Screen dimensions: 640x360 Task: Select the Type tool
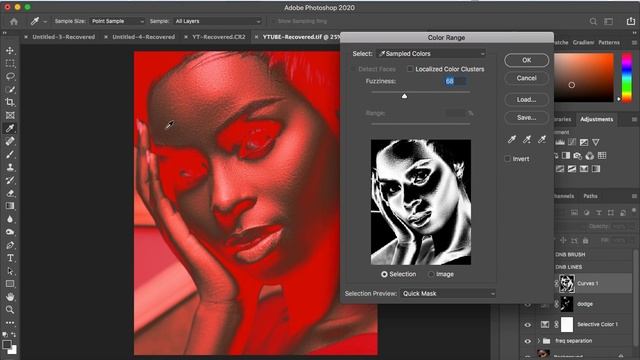point(10,258)
